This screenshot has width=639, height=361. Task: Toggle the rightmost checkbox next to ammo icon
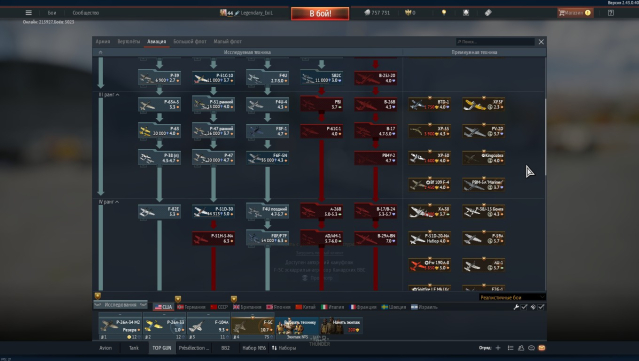[541, 307]
